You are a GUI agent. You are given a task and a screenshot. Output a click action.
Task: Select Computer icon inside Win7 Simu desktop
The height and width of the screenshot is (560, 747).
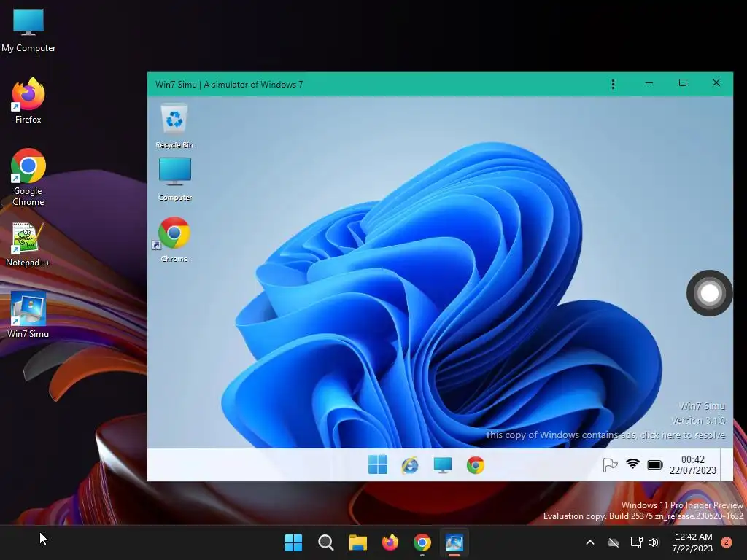(175, 179)
